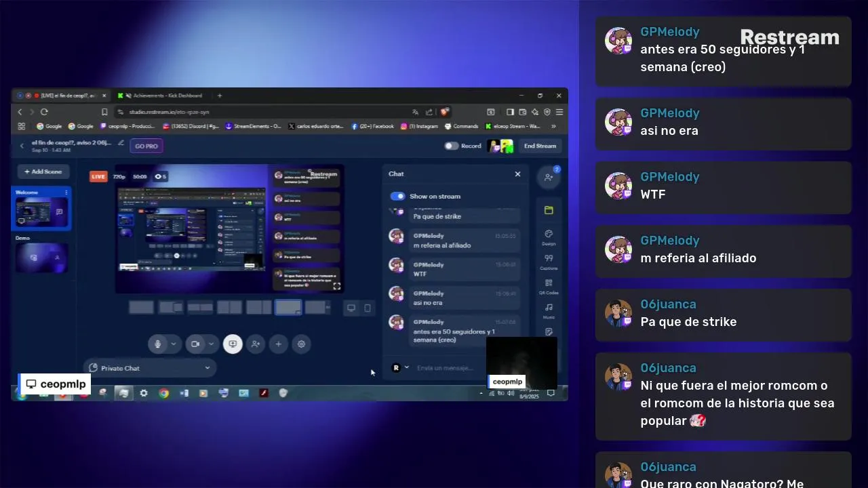Close the Chat panel
The image size is (868, 488).
pyautogui.click(x=517, y=174)
